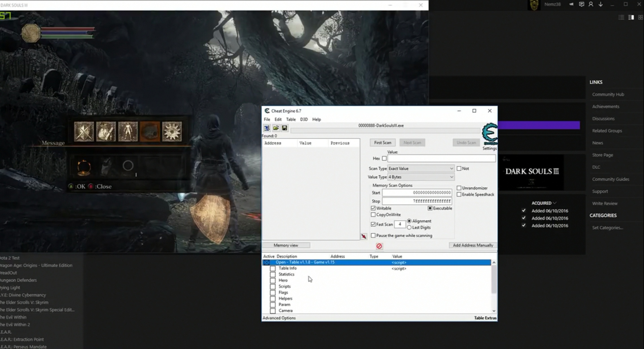Expand the Scripts group checkbox
Viewport: 644px width, 349px height.
273,286
